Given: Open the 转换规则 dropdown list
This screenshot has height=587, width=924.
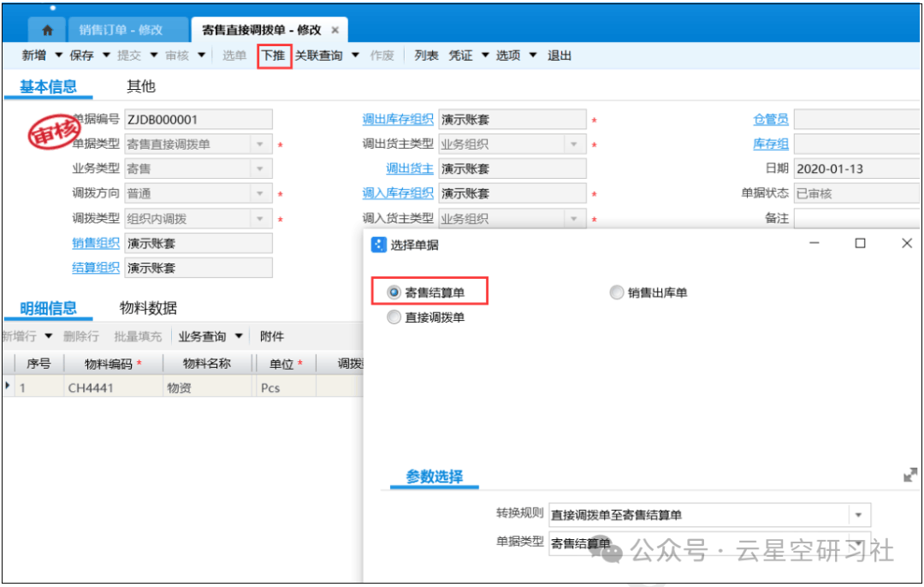Looking at the screenshot, I should coord(858,515).
